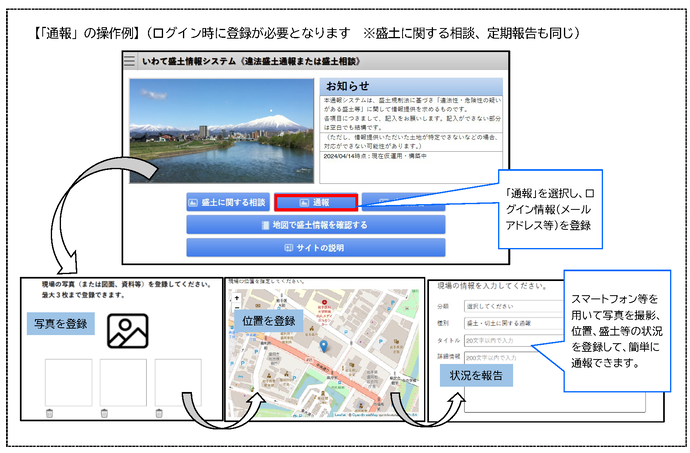This screenshot has height=453, width=690.
Task: Zoom in the map with the plus button
Action: coord(234,296)
